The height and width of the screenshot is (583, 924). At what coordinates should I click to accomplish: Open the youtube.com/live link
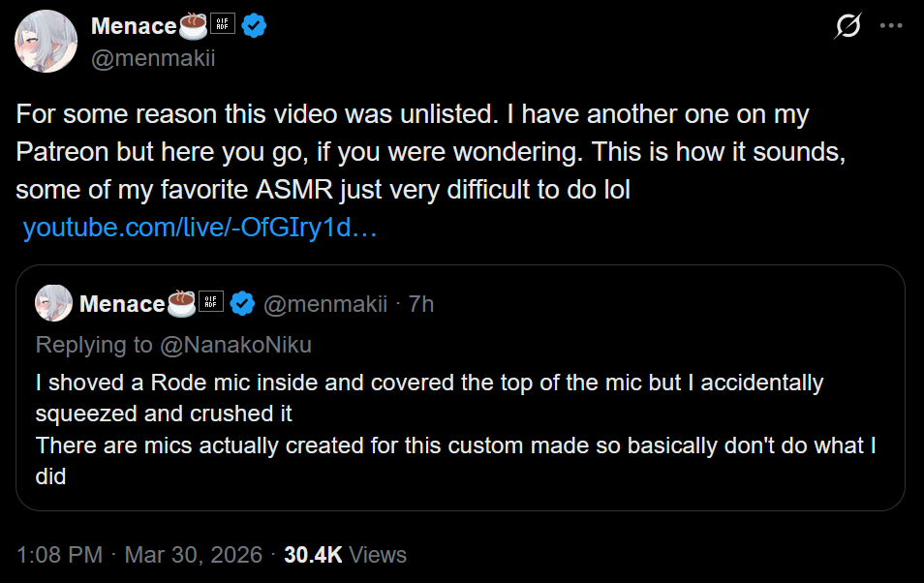(x=200, y=229)
